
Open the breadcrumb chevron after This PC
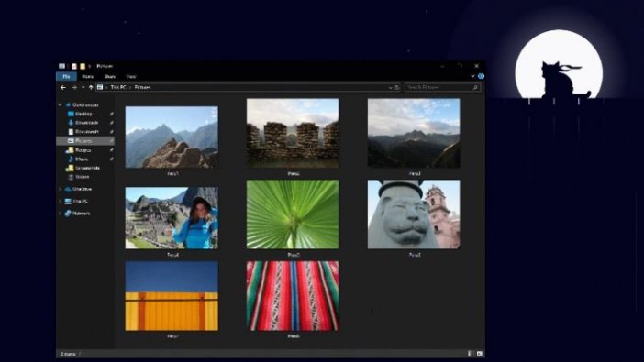(x=130, y=87)
